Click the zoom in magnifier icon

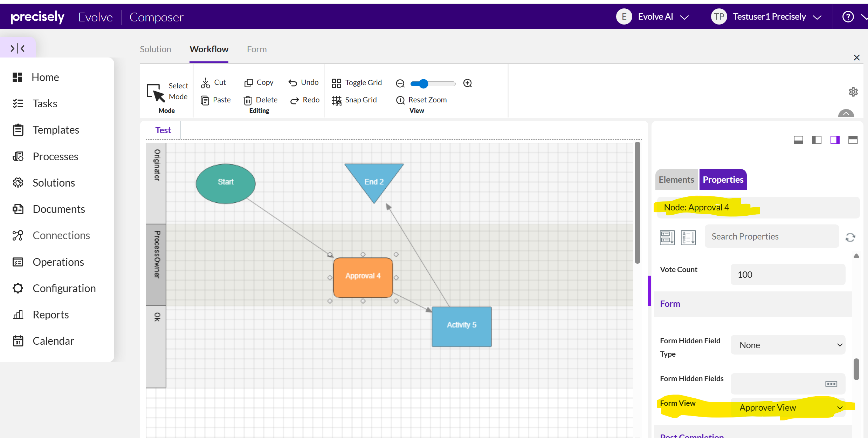click(468, 83)
